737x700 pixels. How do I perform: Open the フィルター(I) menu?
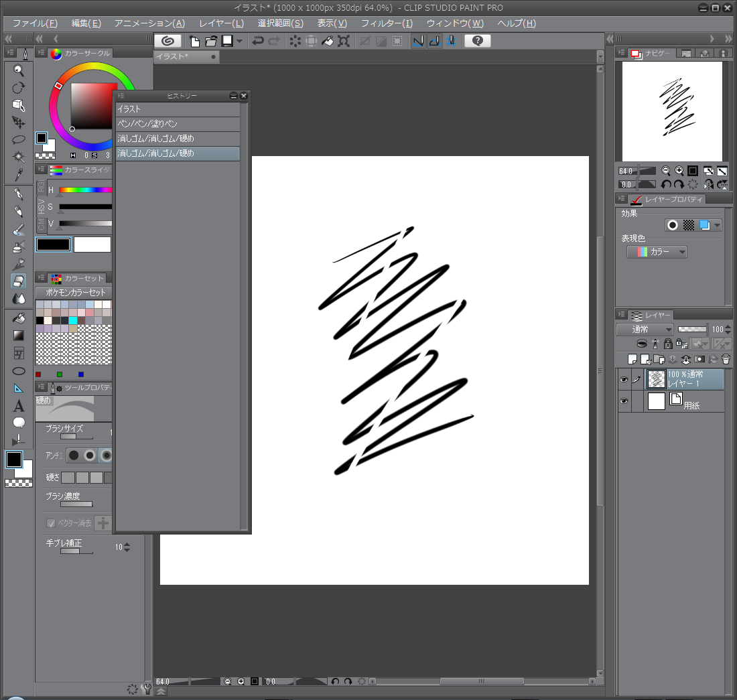tap(387, 23)
